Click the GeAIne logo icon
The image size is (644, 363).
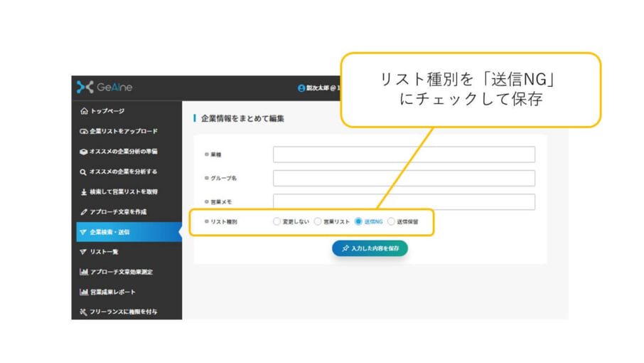pyautogui.click(x=85, y=88)
